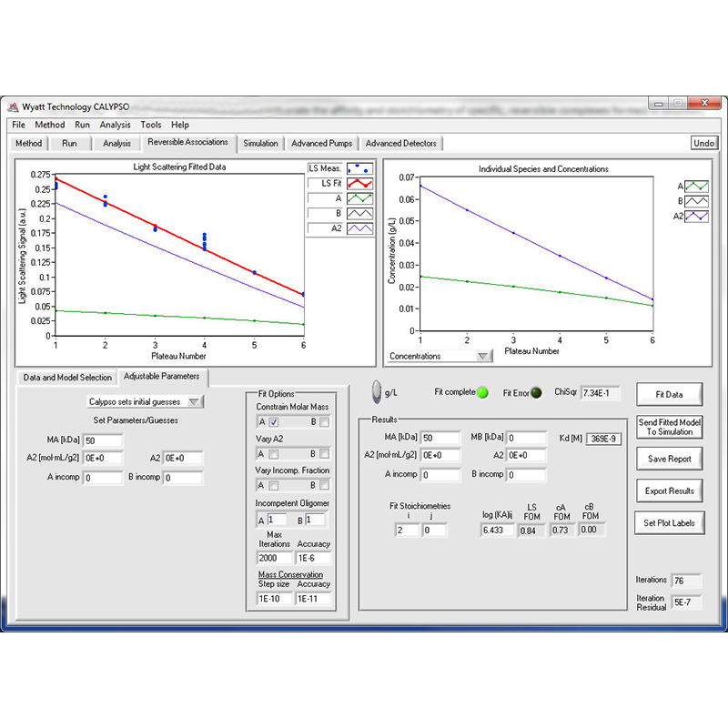The width and height of the screenshot is (728, 728).
Task: Click the black B legend icon in left plot
Action: (x=359, y=214)
